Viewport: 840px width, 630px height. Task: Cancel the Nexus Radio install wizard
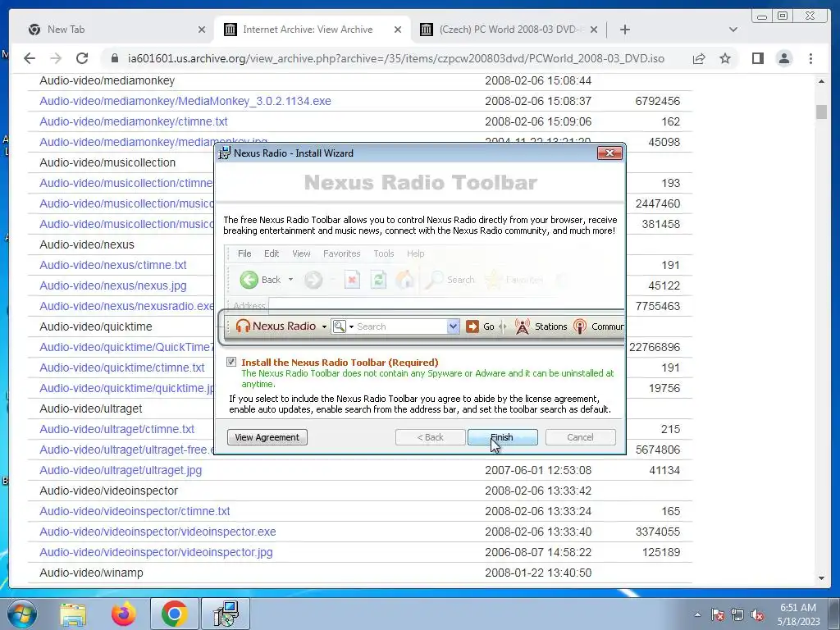click(x=580, y=437)
